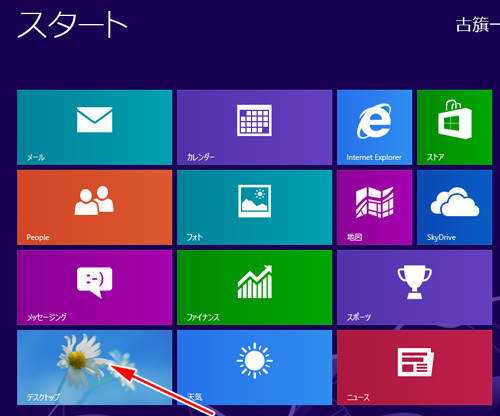Open the Calendar (カレンダー) tile
The width and height of the screenshot is (500, 416).
click(x=254, y=127)
